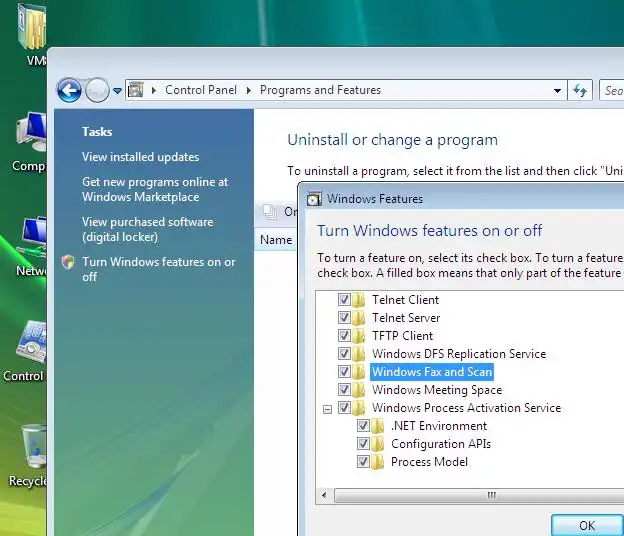The width and height of the screenshot is (624, 536).
Task: Click the Organize toolbar icon
Action: tap(270, 211)
